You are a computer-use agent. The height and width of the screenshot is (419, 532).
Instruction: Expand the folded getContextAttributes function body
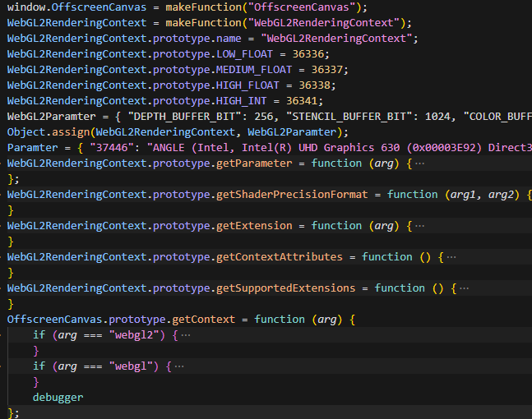[x=451, y=257]
